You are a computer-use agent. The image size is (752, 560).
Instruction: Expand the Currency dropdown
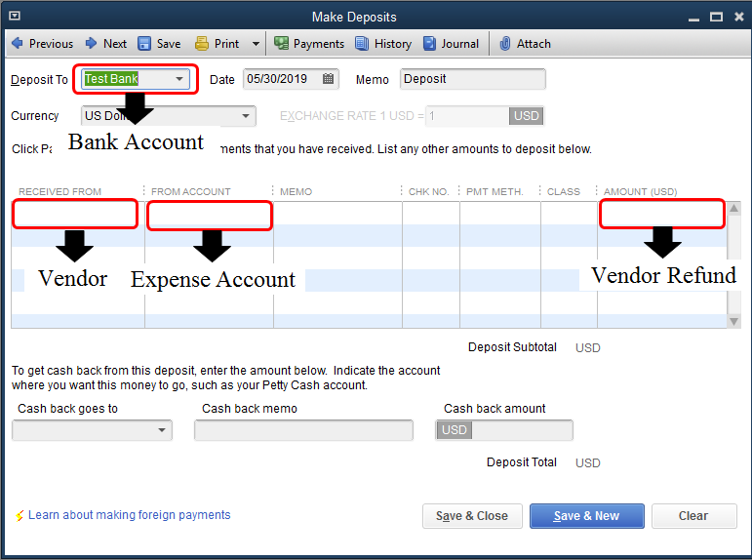click(x=246, y=116)
